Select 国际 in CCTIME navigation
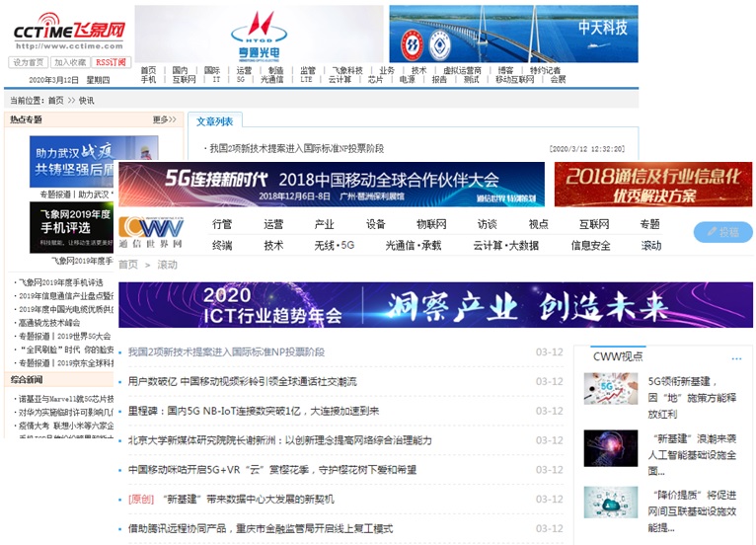756x545 pixels. pos(211,70)
